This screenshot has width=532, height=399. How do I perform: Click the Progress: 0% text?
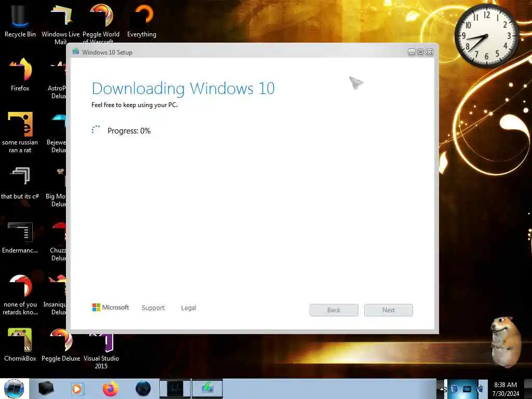pyautogui.click(x=129, y=131)
